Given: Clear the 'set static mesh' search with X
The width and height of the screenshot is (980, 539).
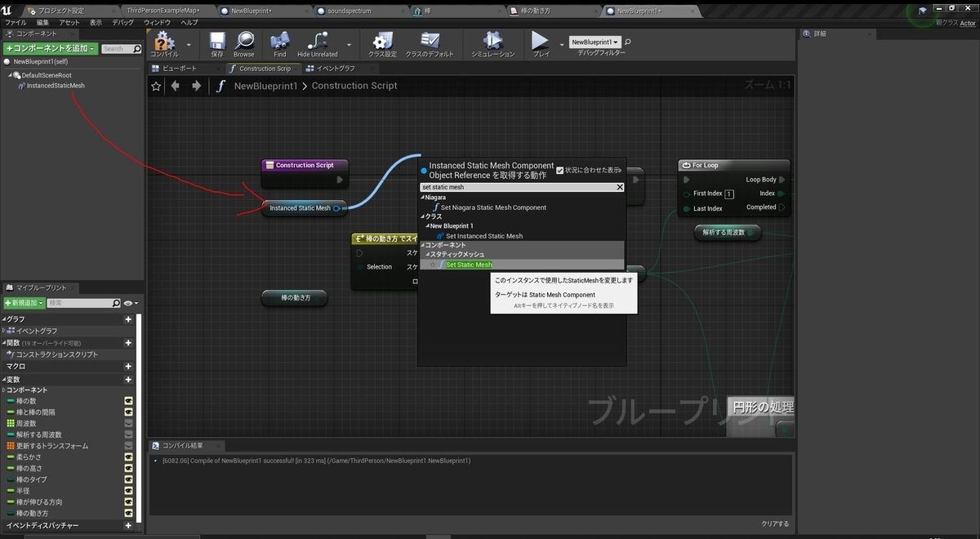Looking at the screenshot, I should tap(620, 187).
